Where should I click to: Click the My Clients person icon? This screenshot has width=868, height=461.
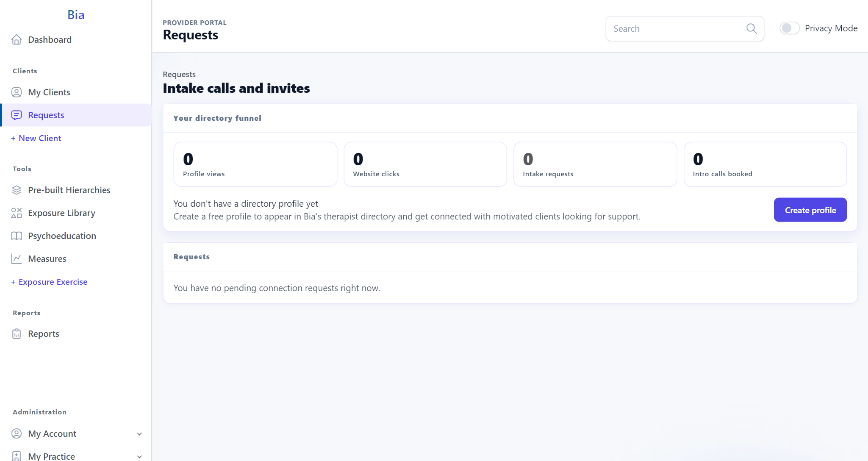pos(17,92)
